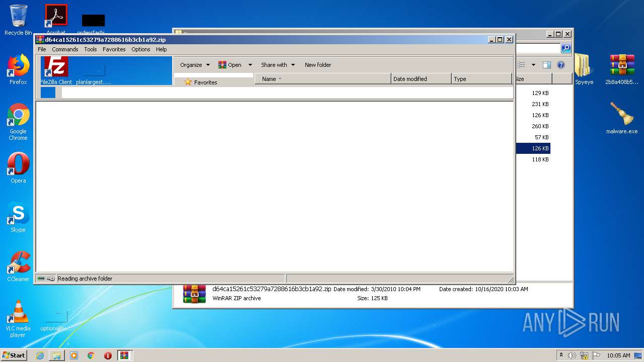The height and width of the screenshot is (362, 644).
Task: Click the Date modified value in details pane
Action: 395,289
